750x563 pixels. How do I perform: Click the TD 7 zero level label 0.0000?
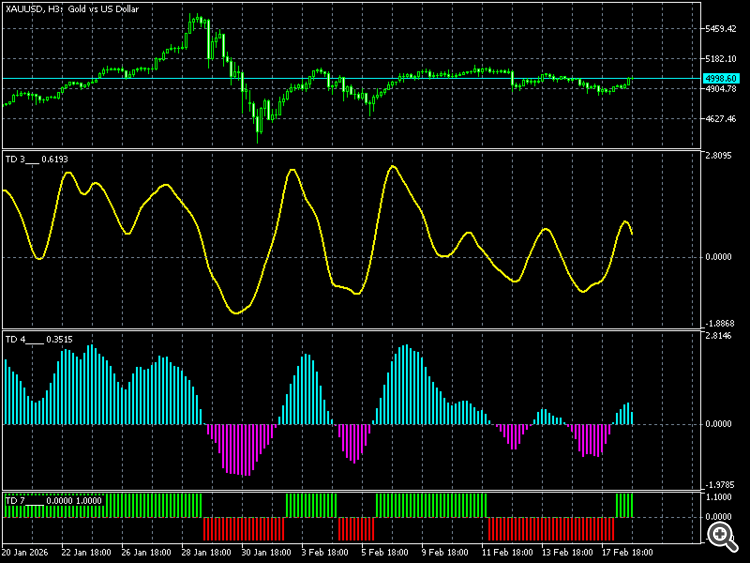718,517
